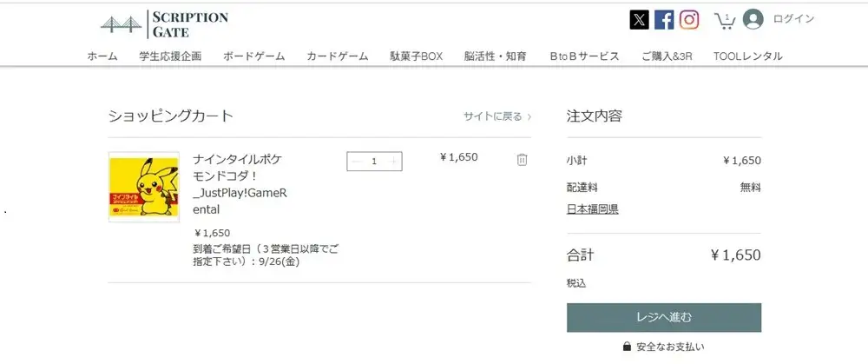Screen dimensions: 868x364
Task: Proceed to checkout with レジへ進む button
Action: pyautogui.click(x=664, y=317)
